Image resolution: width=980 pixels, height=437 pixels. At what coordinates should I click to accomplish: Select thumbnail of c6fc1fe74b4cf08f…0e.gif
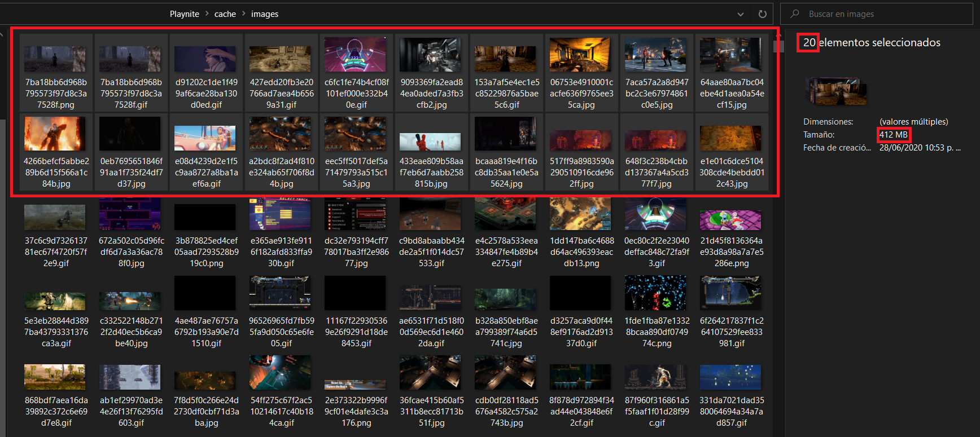[x=356, y=55]
